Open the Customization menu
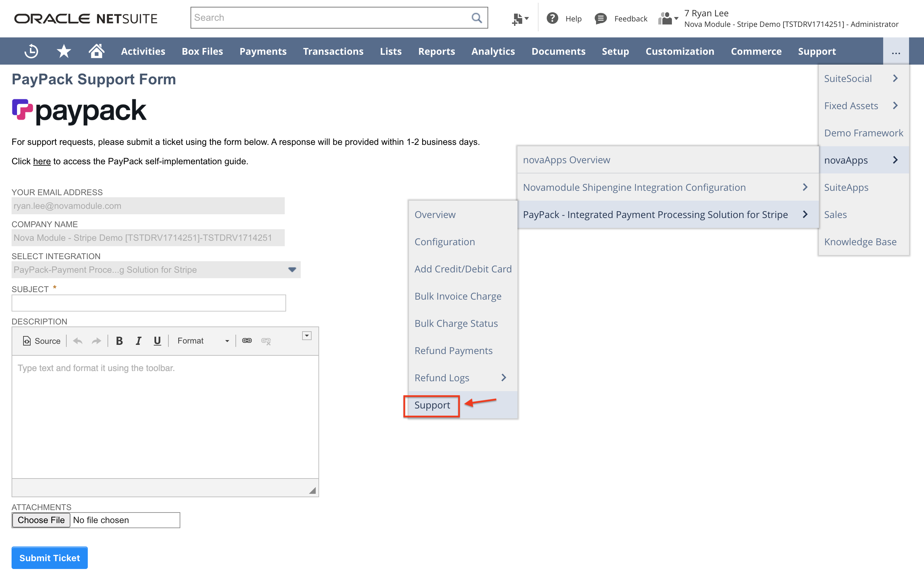 680,51
